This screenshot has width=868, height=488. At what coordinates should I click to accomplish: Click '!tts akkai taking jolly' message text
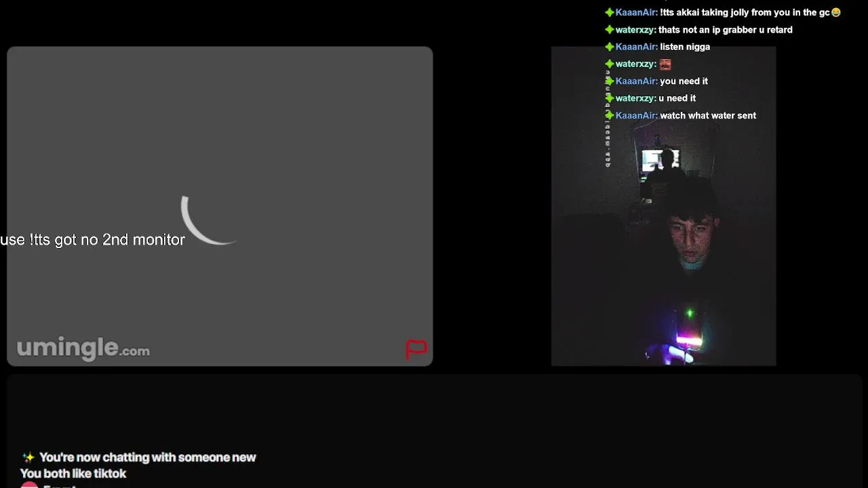(x=745, y=12)
